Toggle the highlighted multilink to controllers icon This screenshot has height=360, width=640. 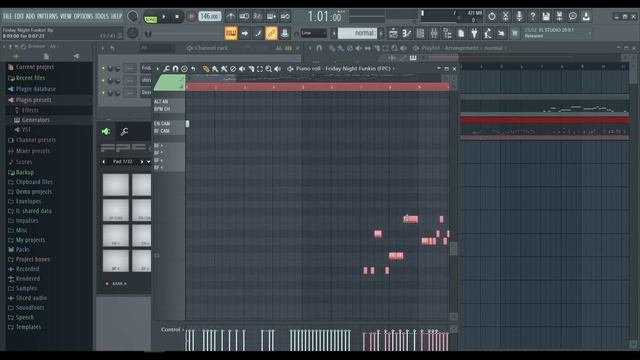tap(271, 33)
